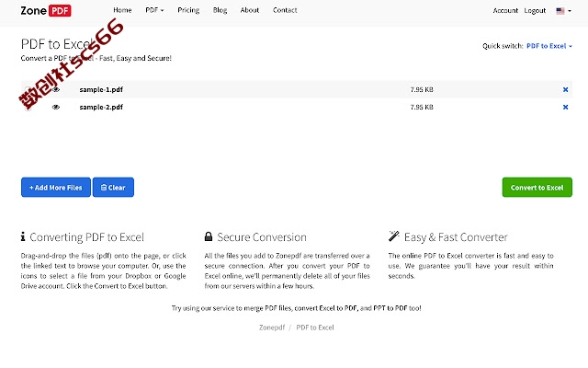This screenshot has height=368, width=588.
Task: Start conversion with Convert to Excel
Action: pos(537,187)
